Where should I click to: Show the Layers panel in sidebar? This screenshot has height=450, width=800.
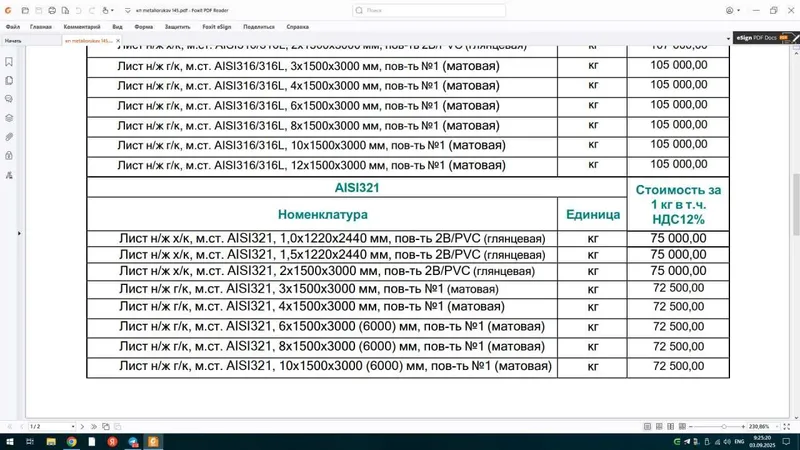9,118
